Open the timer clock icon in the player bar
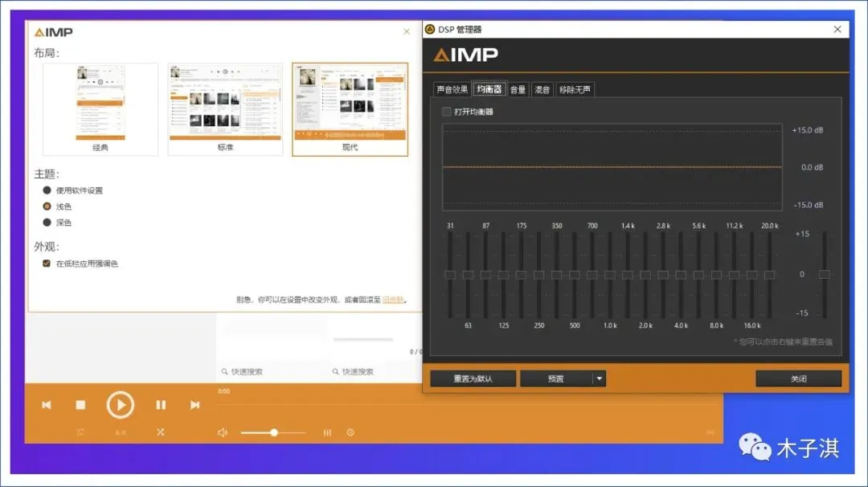 coord(350,432)
